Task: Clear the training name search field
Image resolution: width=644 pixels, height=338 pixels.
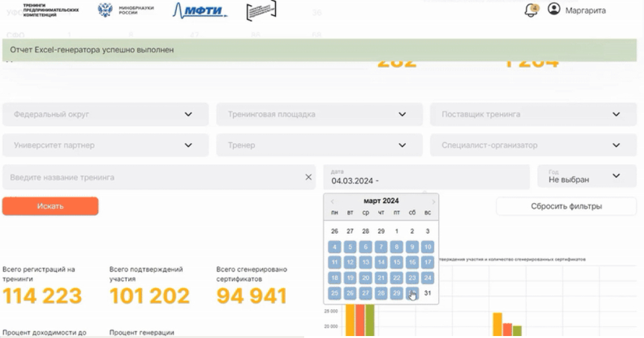Action: tap(308, 177)
